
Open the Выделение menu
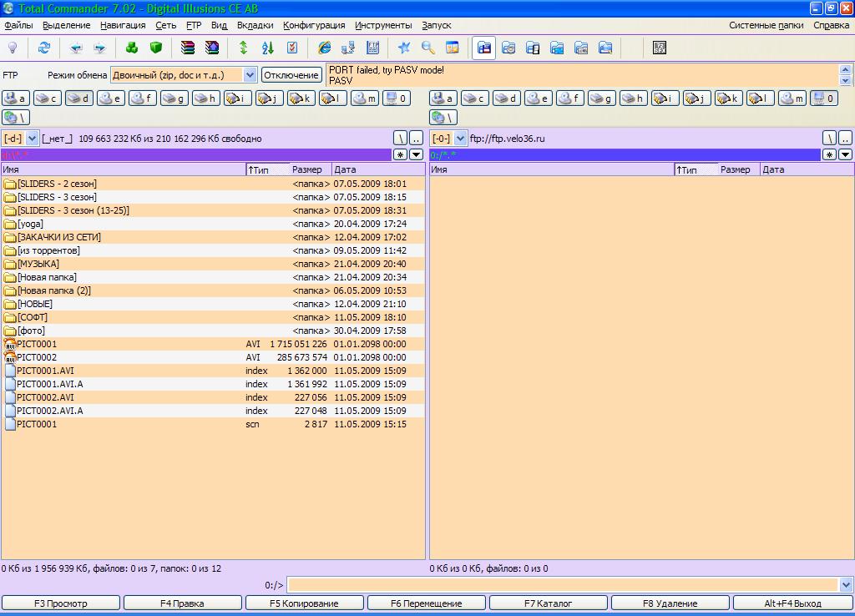[x=67, y=25]
